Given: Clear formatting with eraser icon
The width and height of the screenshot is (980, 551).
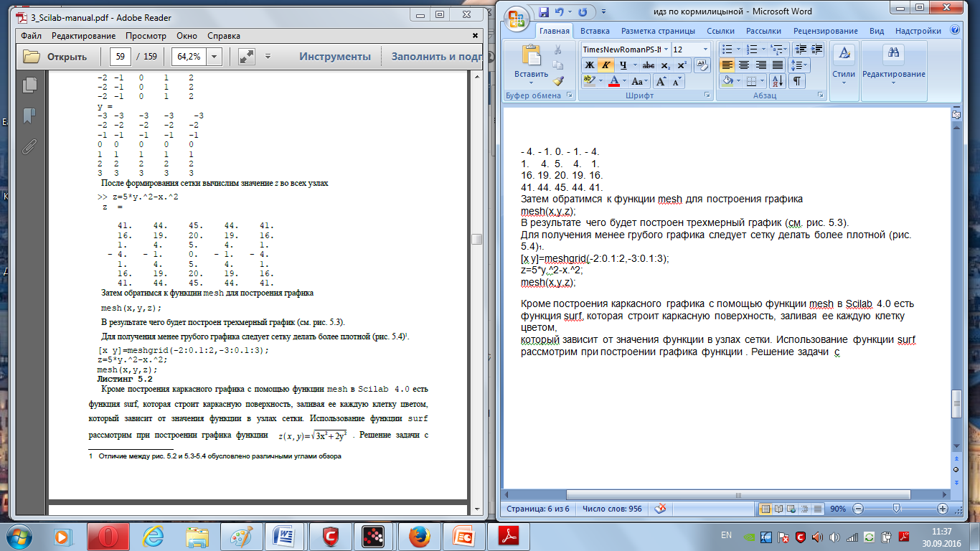Looking at the screenshot, I should tap(702, 65).
